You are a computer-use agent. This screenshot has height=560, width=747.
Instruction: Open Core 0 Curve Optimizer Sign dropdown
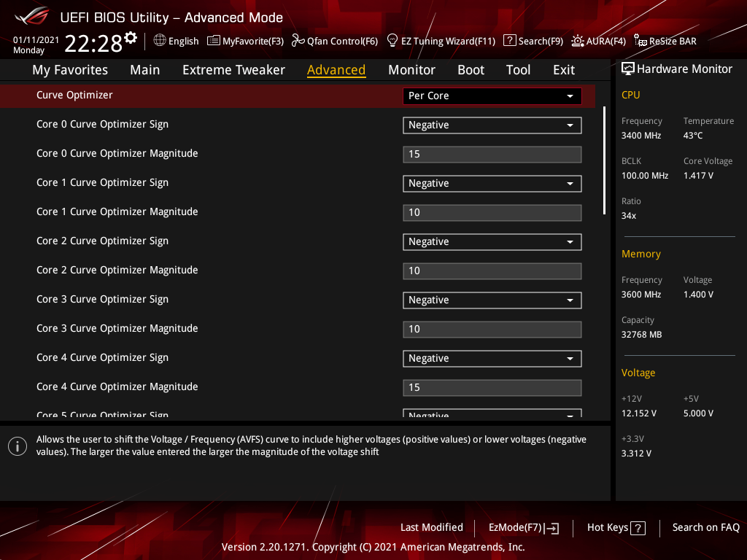click(492, 125)
